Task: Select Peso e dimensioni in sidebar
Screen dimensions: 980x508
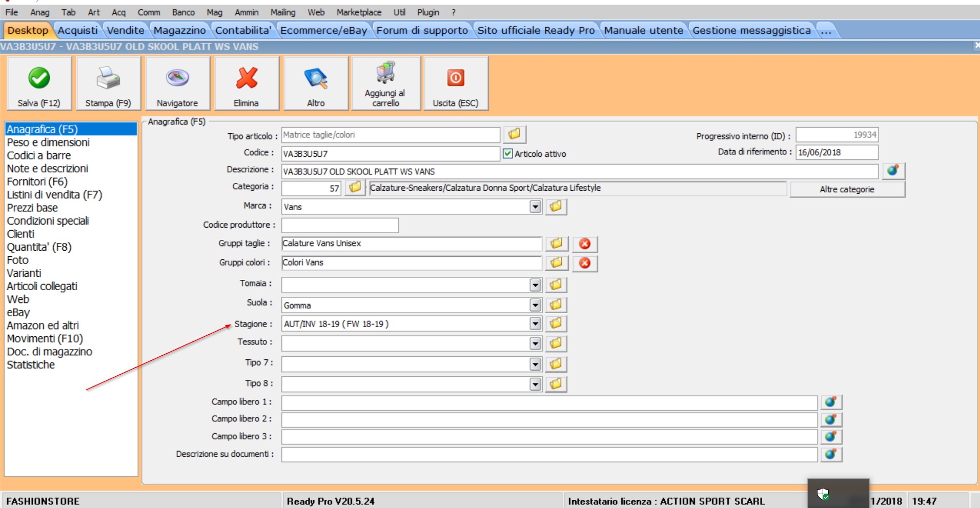Action: [x=48, y=143]
